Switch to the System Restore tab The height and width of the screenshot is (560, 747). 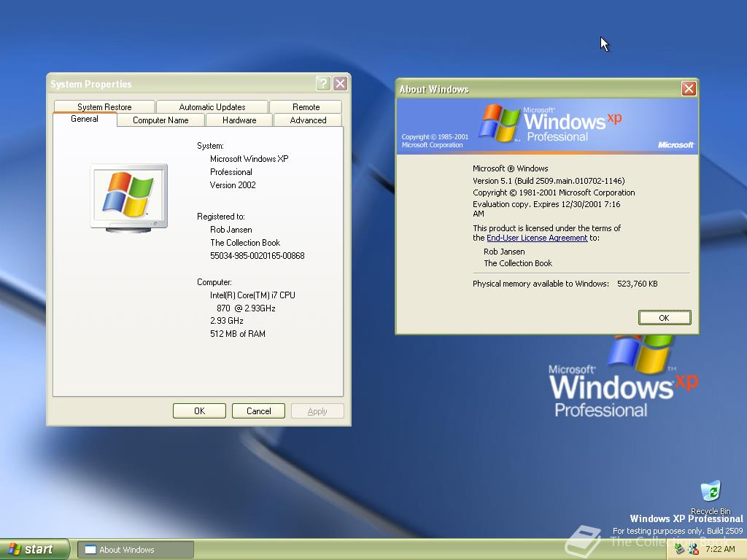(104, 106)
